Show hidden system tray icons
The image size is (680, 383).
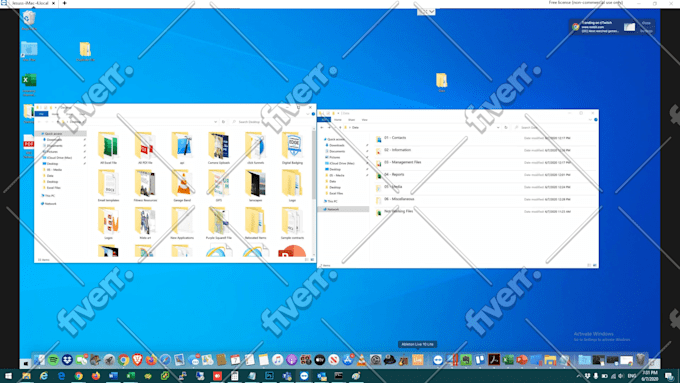tap(579, 376)
